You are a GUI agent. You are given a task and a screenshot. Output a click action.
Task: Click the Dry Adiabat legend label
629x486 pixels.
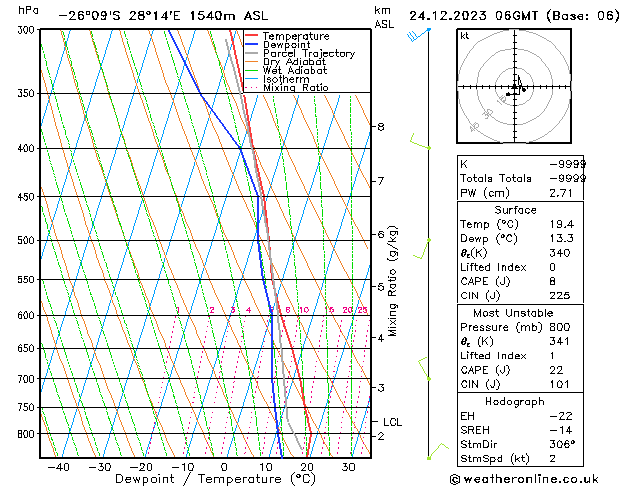pos(294,62)
